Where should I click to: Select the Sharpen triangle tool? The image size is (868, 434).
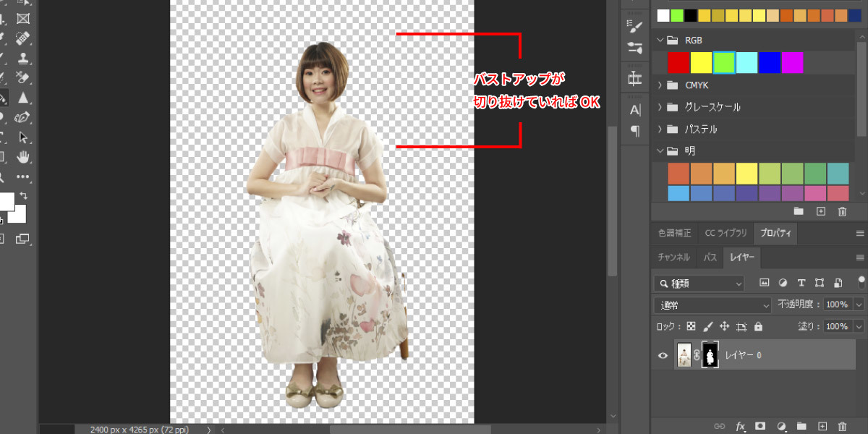(x=23, y=97)
